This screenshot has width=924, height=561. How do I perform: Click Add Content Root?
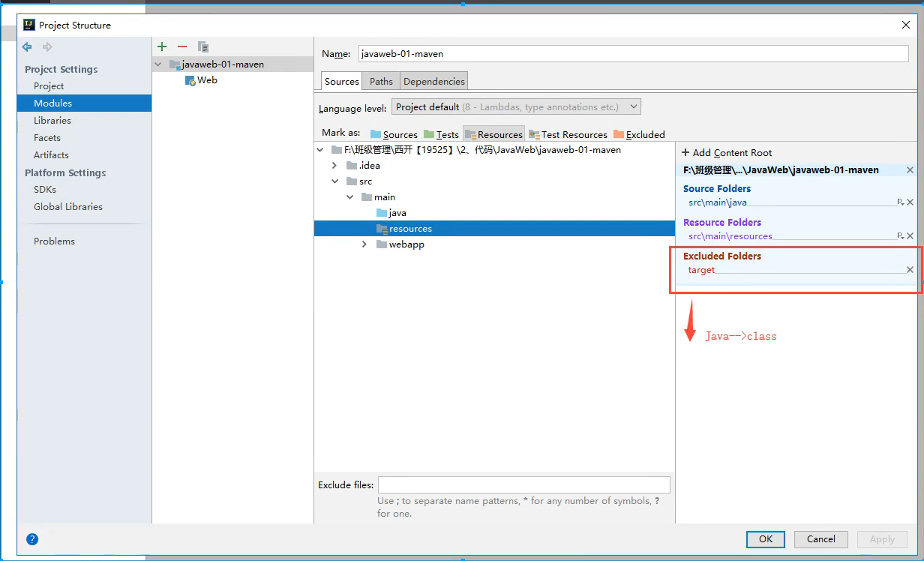727,153
